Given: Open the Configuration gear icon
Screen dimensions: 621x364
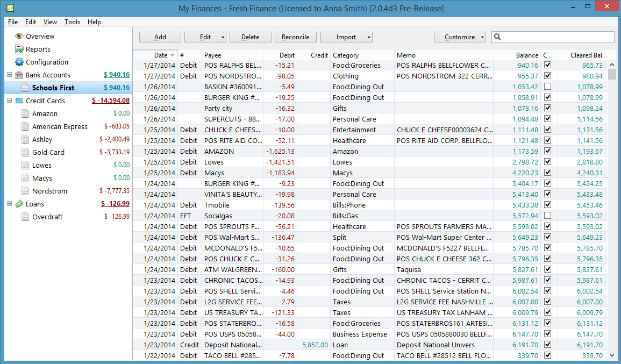Looking at the screenshot, I should pos(19,62).
